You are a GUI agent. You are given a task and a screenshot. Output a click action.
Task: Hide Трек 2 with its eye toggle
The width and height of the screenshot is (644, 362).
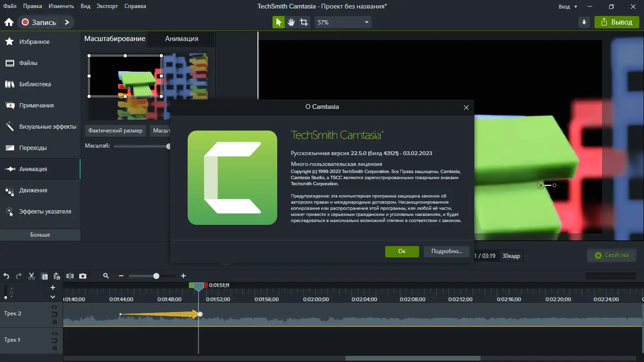[x=54, y=307]
